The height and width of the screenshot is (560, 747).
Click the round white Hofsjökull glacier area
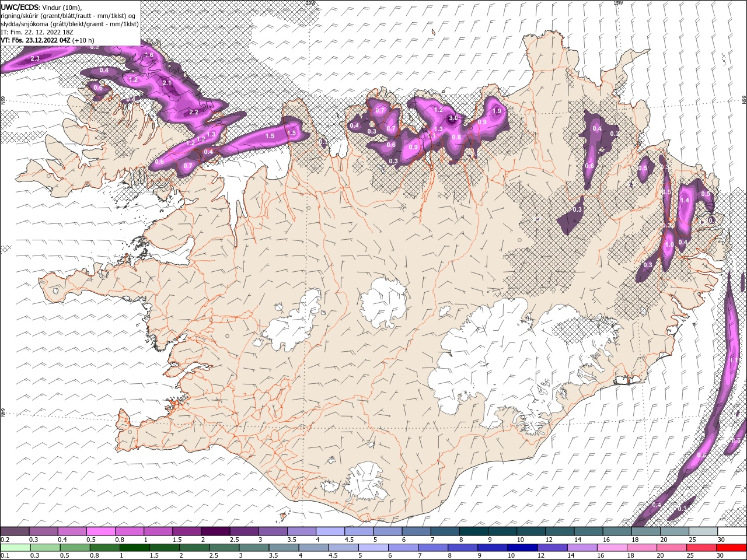point(384,303)
